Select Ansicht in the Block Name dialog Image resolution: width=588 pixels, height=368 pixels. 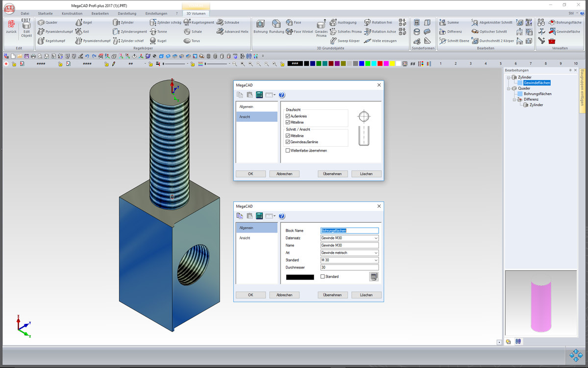(257, 237)
